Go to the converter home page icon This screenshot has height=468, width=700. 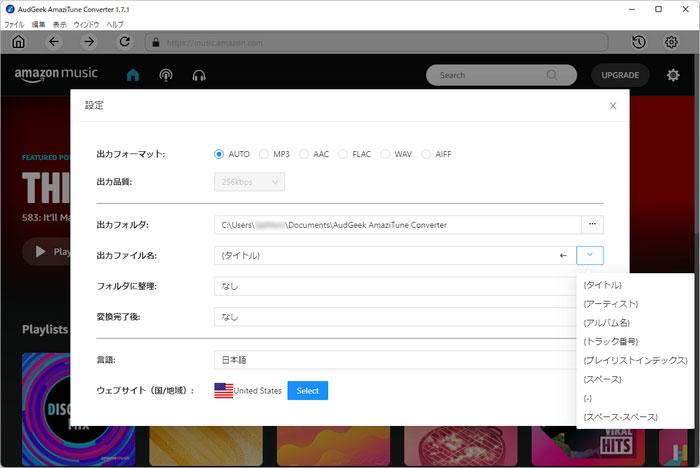pos(18,42)
